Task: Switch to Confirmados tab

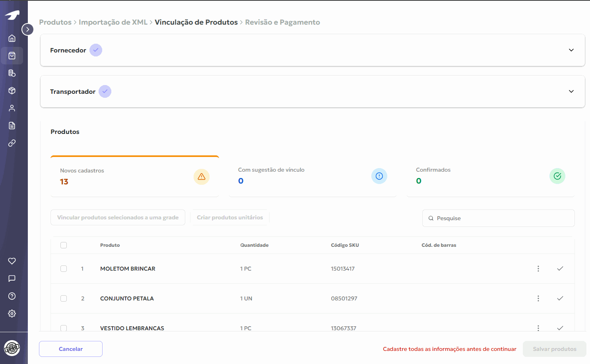Action: coord(490,176)
